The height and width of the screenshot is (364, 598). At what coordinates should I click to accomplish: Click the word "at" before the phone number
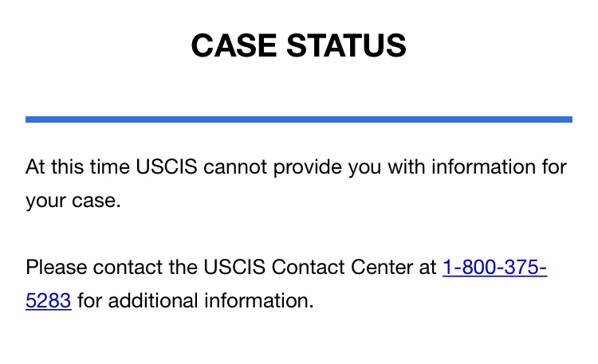point(427,268)
